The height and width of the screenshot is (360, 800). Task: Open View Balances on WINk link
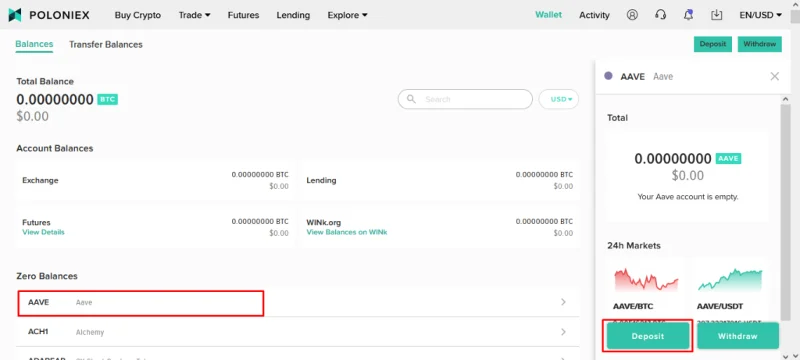click(347, 232)
